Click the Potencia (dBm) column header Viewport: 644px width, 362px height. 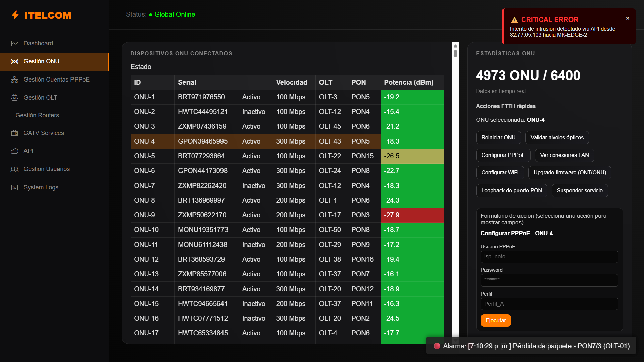pyautogui.click(x=412, y=82)
